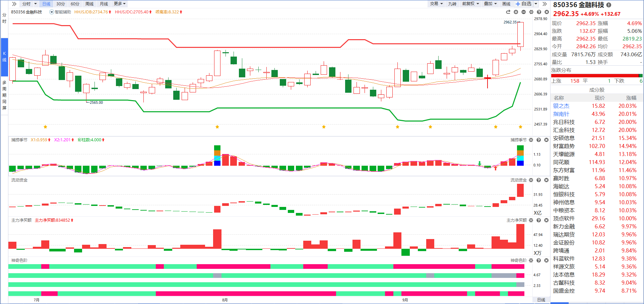Click the red 涨跌分布 distribution bar
The image size is (644, 304).
pyautogui.click(x=595, y=76)
